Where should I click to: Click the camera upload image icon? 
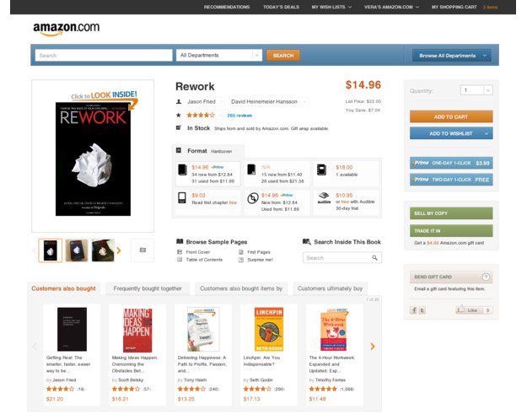click(143, 250)
